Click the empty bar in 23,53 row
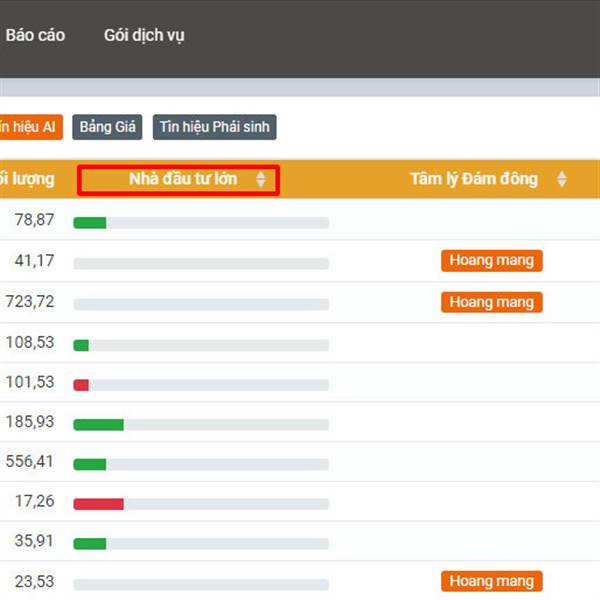The height and width of the screenshot is (600, 600). [x=201, y=585]
